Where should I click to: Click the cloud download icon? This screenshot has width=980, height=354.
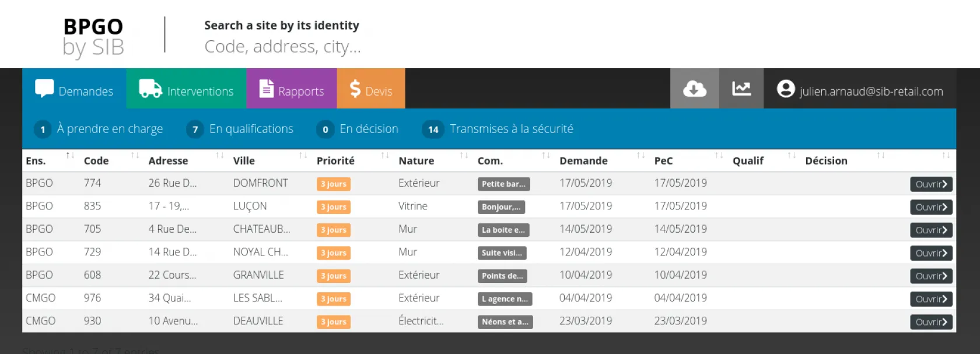click(694, 89)
